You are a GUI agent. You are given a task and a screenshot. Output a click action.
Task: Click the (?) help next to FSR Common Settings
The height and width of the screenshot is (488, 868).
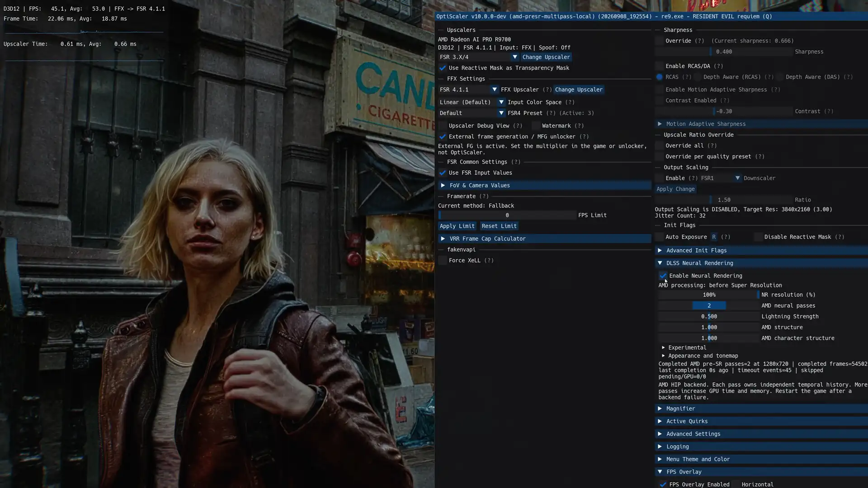(516, 162)
